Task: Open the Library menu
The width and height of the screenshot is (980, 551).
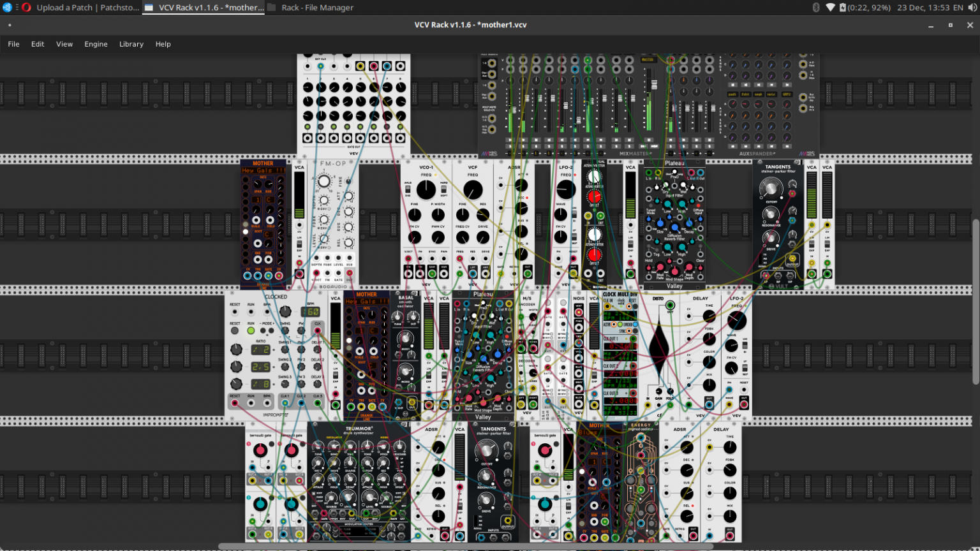Action: click(131, 44)
